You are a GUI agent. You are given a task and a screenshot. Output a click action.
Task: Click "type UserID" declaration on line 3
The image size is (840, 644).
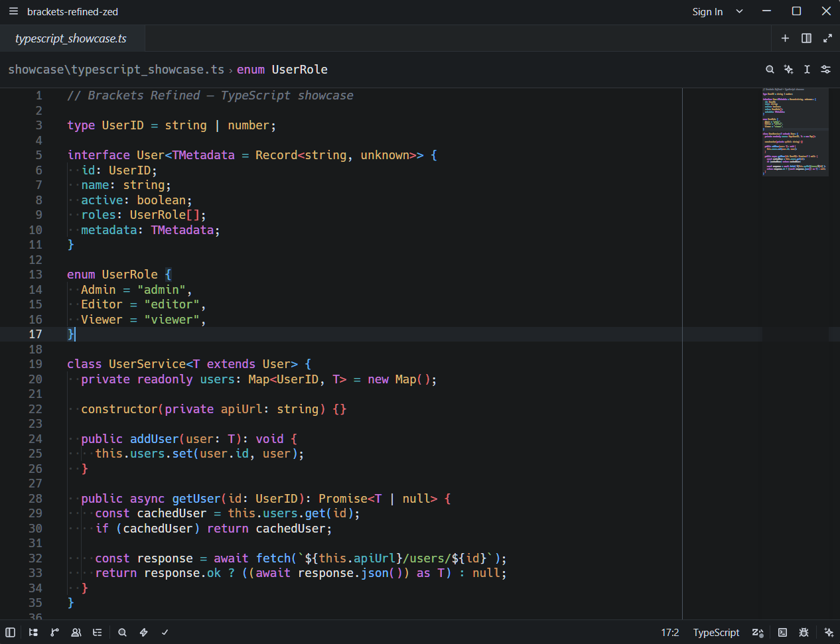pos(105,125)
